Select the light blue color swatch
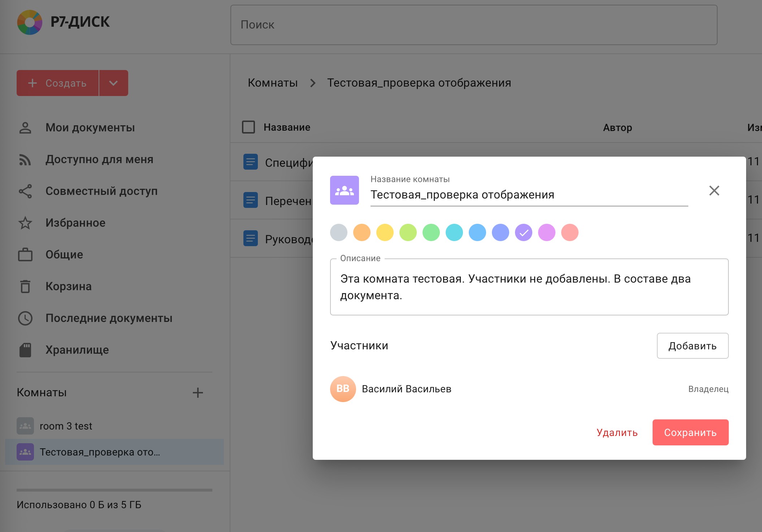 click(x=477, y=232)
